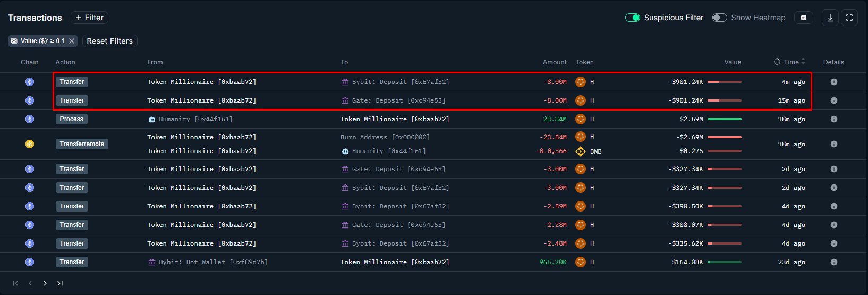
Task: Download the transactions list
Action: (x=830, y=18)
